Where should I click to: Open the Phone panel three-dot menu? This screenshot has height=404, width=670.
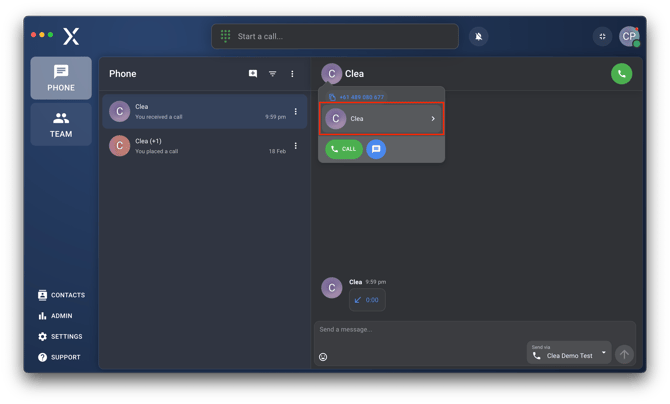[x=292, y=74]
